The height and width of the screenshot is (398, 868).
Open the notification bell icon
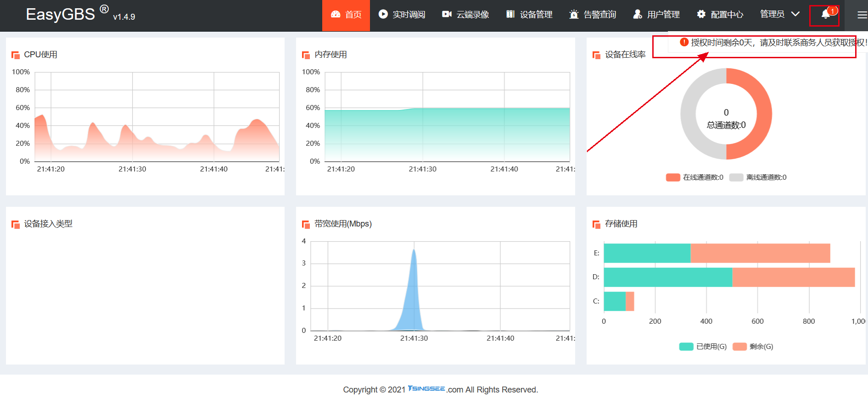pyautogui.click(x=825, y=14)
